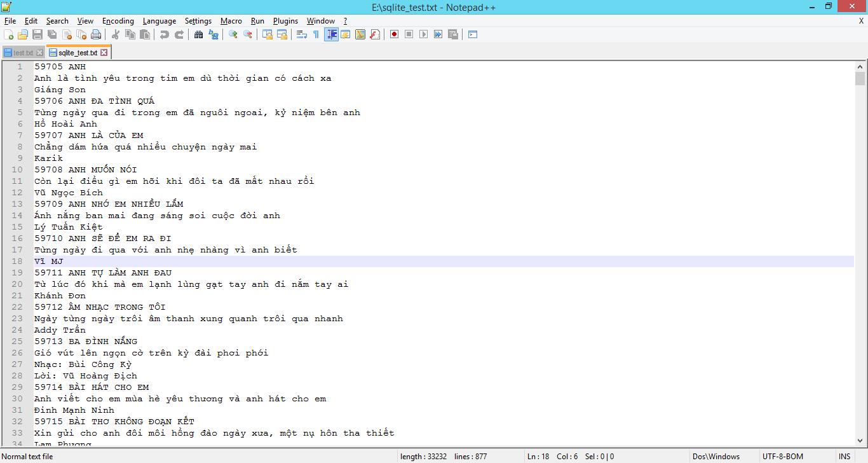
Task: Toggle the Indent Guide toolbar button
Action: coord(331,34)
